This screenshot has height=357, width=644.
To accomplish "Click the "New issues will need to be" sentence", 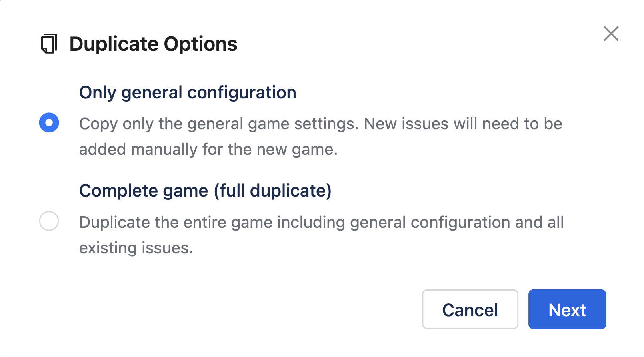I will point(463,124).
